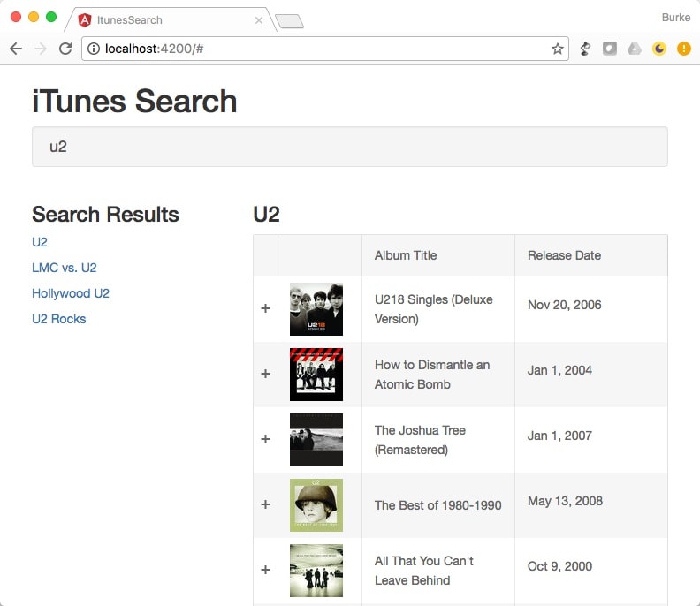Screen dimensions: 700x606
Task: Open the U2 Rocks search result
Action: click(59, 319)
